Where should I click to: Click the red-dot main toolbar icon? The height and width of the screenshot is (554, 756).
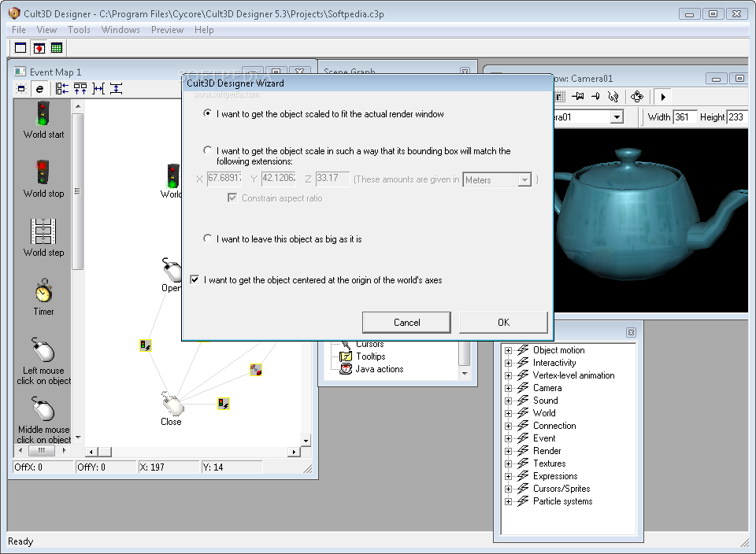click(x=39, y=48)
